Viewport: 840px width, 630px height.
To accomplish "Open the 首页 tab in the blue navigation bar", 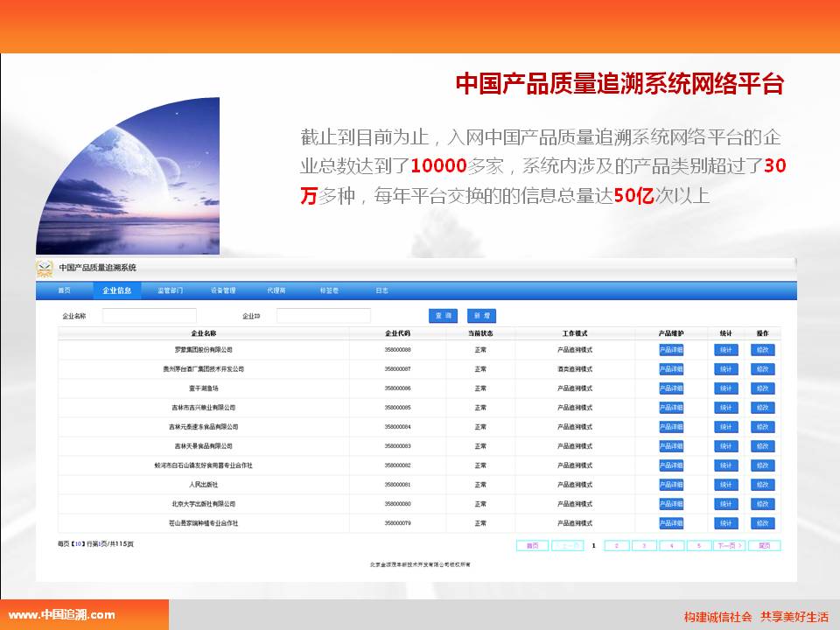I will click(64, 290).
